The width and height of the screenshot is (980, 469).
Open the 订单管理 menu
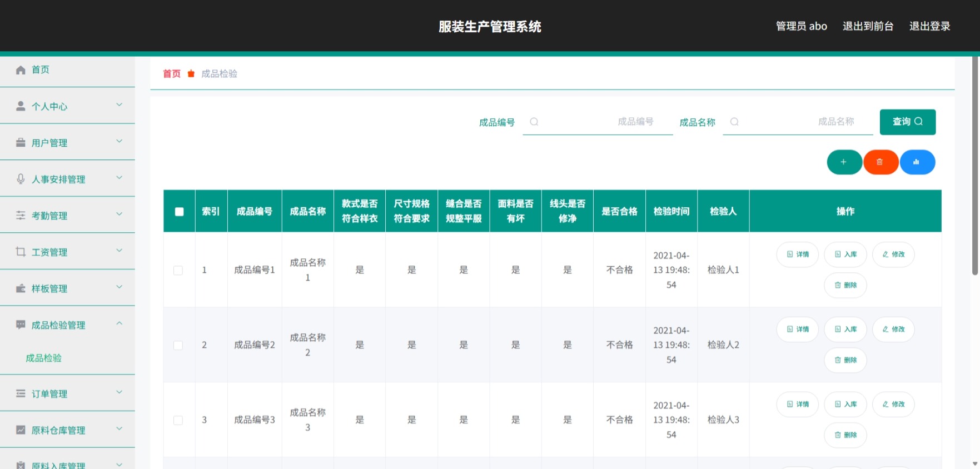pyautogui.click(x=67, y=393)
